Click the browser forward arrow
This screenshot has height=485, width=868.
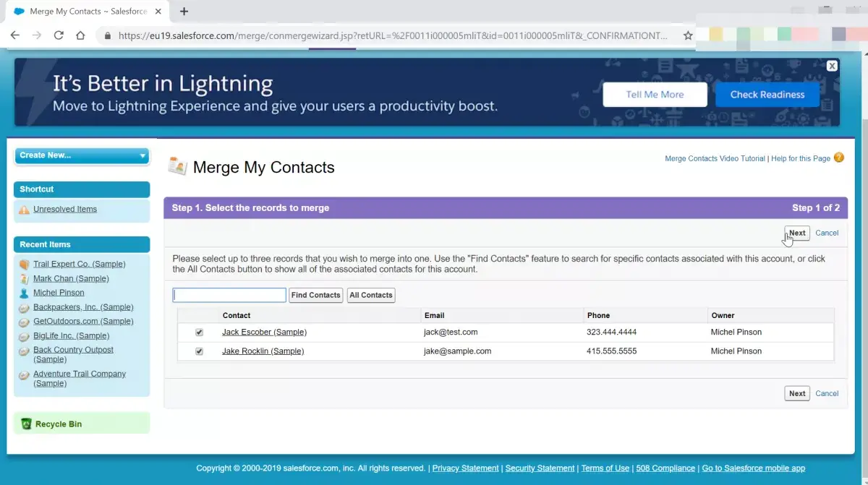tap(37, 35)
